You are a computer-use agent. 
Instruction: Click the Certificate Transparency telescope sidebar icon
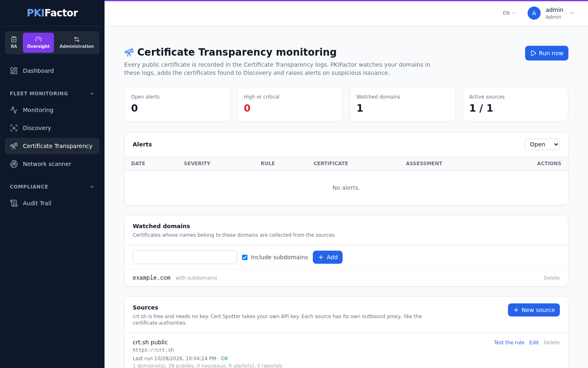pos(14,146)
